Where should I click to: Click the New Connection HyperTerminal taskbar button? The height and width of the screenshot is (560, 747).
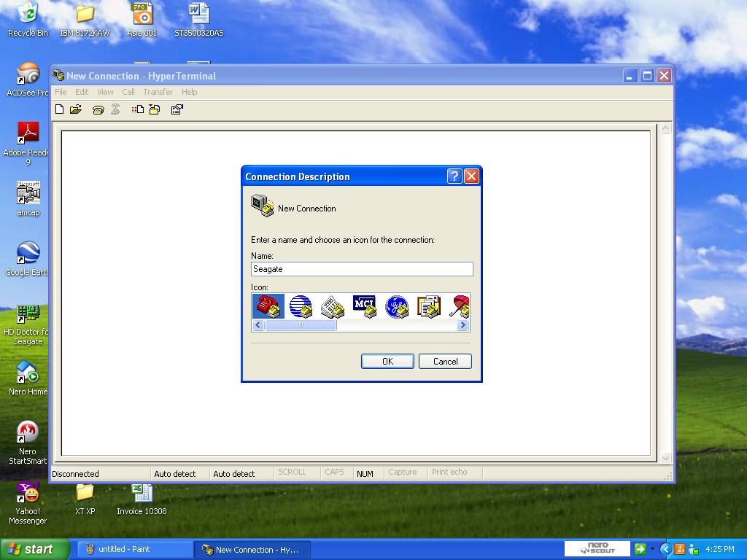(253, 550)
